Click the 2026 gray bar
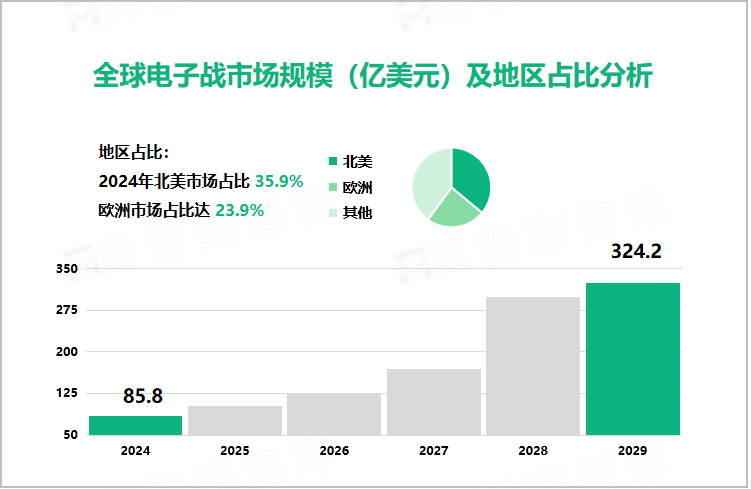 point(335,415)
